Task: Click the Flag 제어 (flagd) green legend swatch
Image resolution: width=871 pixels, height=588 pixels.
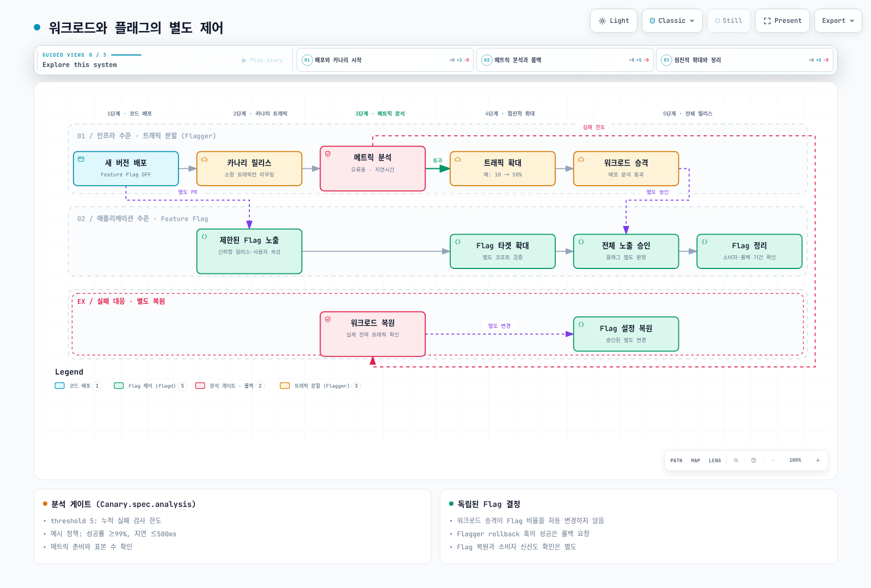Action: (119, 386)
